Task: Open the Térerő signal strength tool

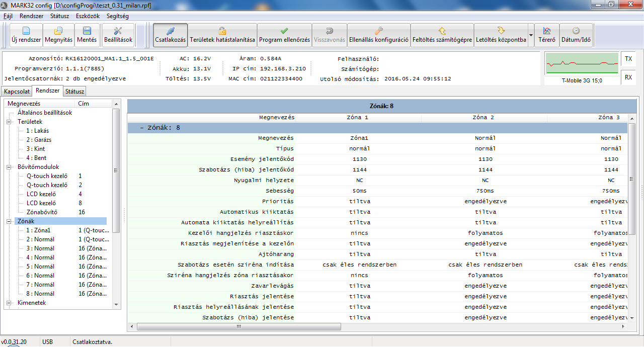Action: 547,35
